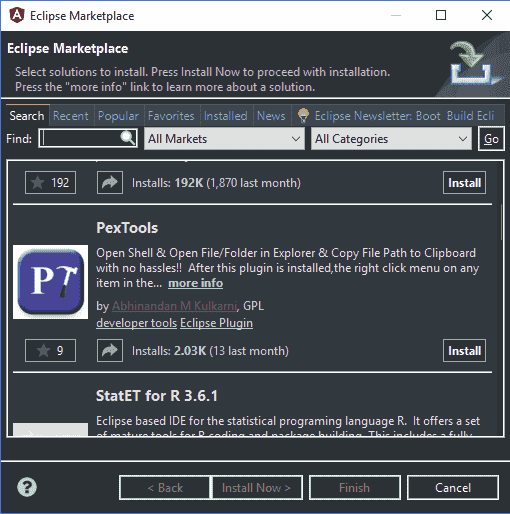Expand the All Markets dropdown
510x514 pixels.
pyautogui.click(x=224, y=139)
